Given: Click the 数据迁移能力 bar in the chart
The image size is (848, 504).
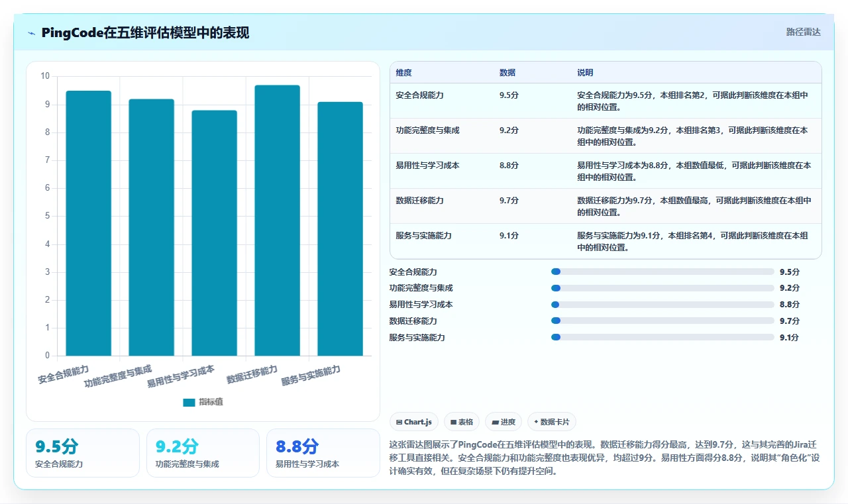Looking at the screenshot, I should (277, 221).
